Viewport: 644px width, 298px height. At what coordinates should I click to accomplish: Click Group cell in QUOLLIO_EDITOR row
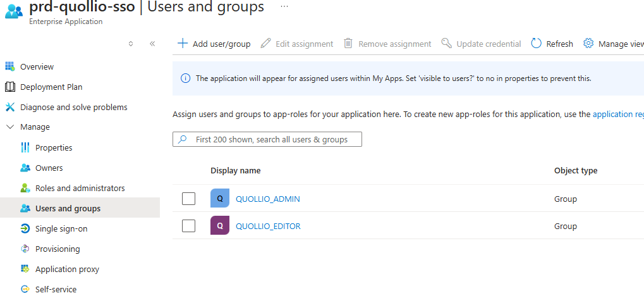(x=566, y=226)
